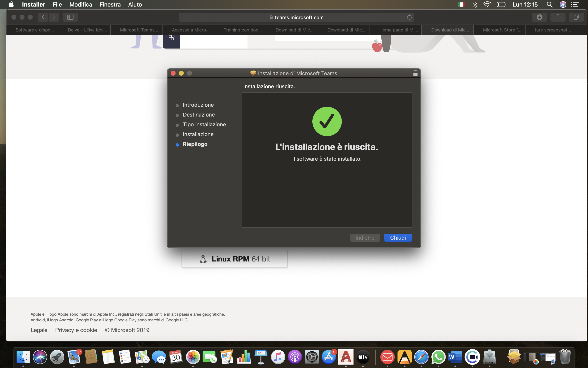This screenshot has height=368, width=588.
Task: Select the Riepilogo step in sidebar
Action: coord(195,144)
